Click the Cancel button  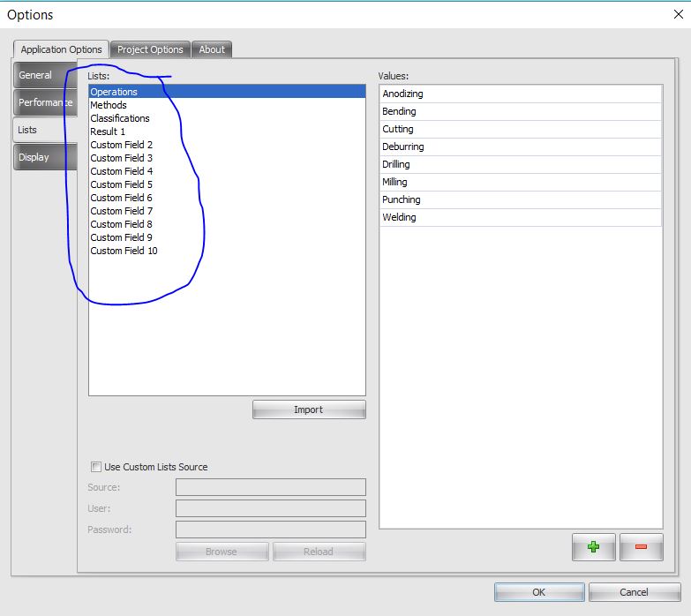[634, 592]
